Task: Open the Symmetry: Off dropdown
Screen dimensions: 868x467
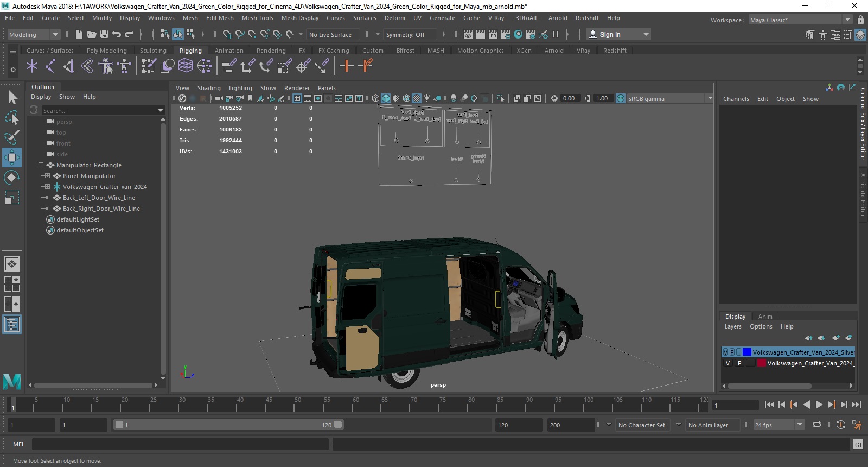Action: 411,34
